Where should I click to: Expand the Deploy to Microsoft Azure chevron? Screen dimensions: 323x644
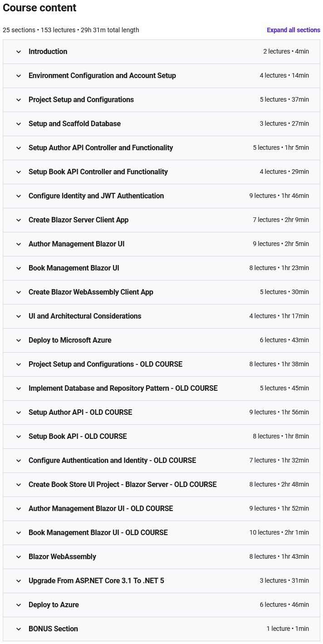19,340
